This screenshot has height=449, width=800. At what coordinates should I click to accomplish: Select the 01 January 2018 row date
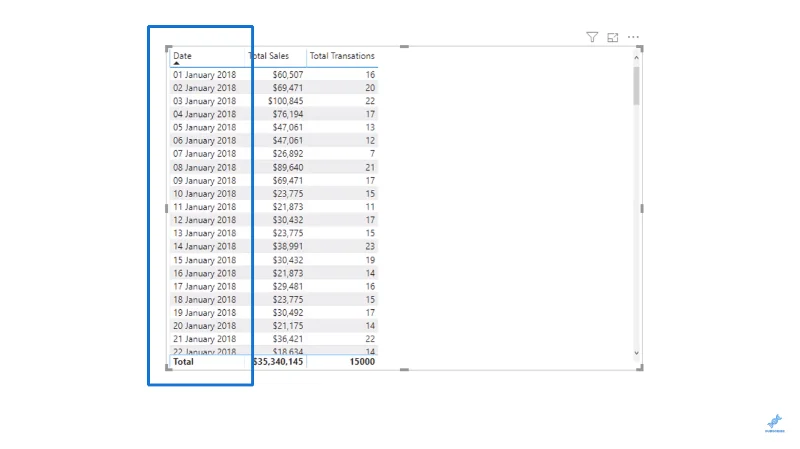point(205,74)
